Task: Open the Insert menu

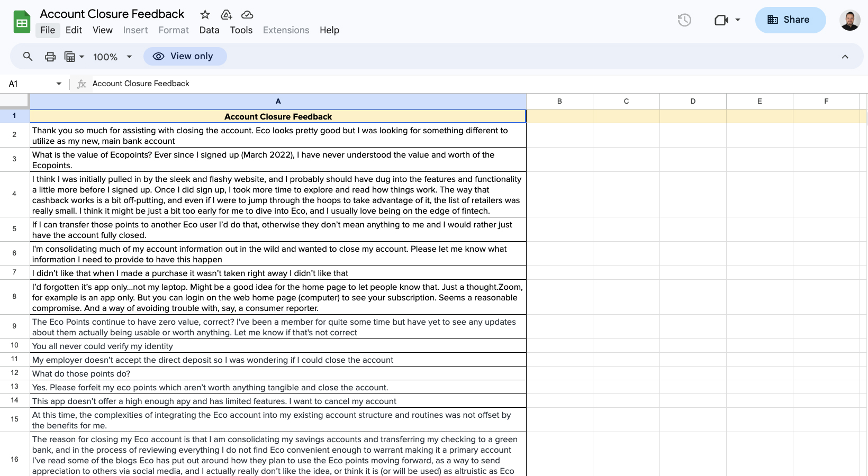Action: [135, 30]
